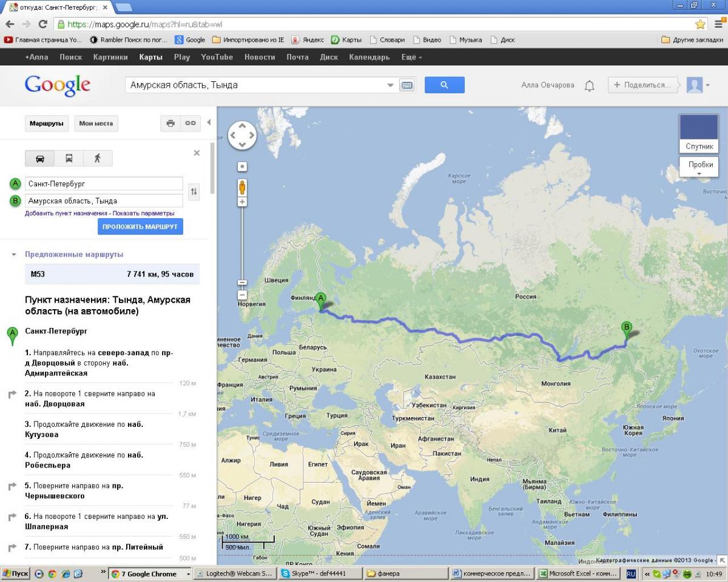
Task: Click the print directions icon
Action: pyautogui.click(x=170, y=123)
